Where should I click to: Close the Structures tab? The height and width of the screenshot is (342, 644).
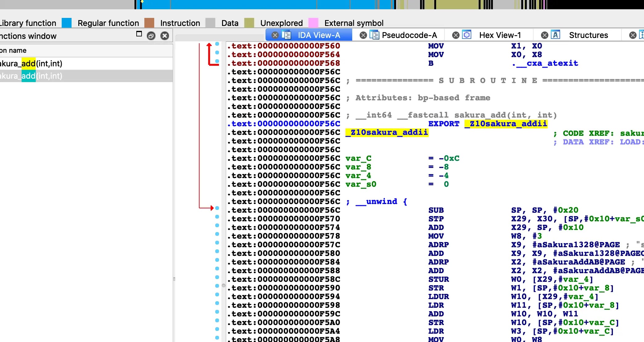click(545, 35)
